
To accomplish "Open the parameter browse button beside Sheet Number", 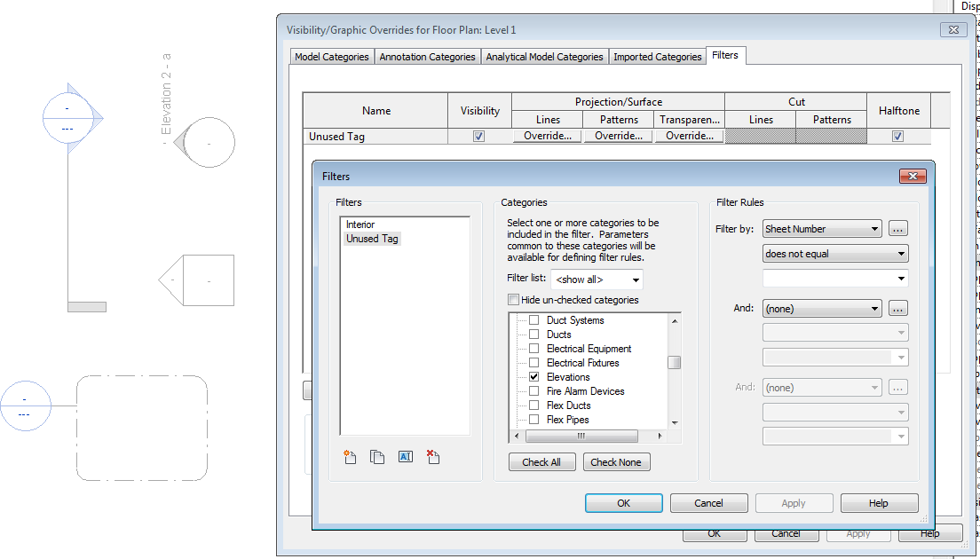I will coord(897,229).
